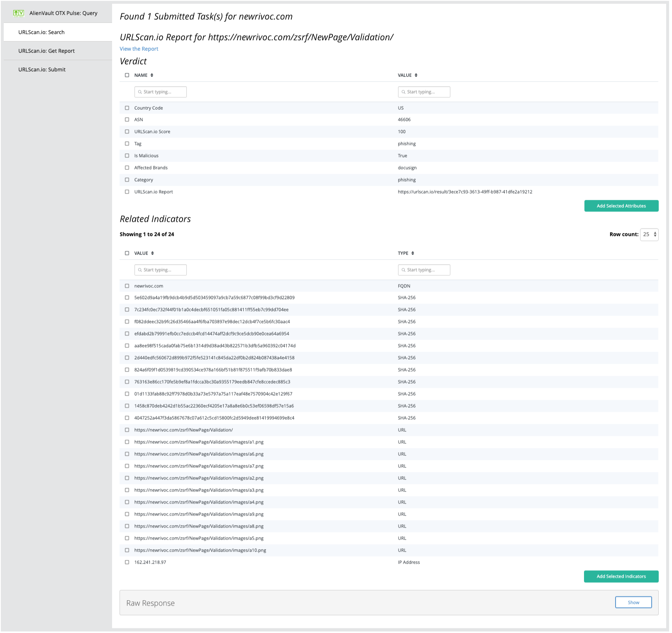Sort Verdict table by VALUE column arrows

(x=416, y=75)
